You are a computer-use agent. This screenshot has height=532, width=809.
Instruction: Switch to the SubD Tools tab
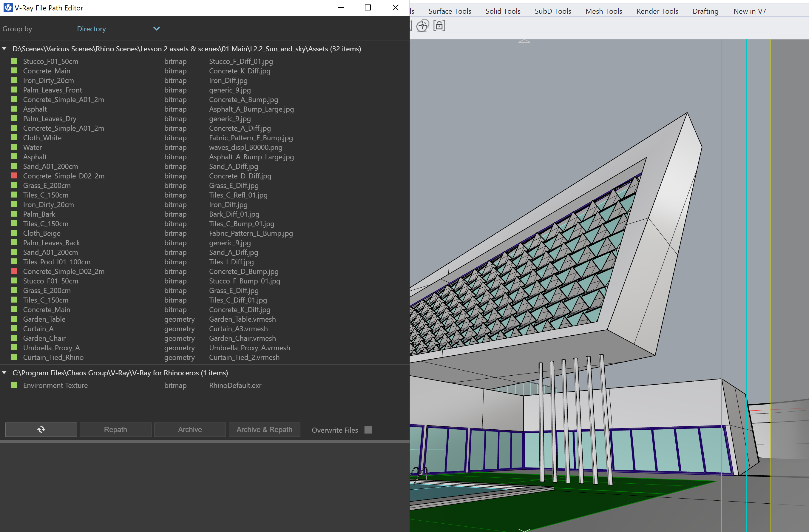[x=553, y=11]
